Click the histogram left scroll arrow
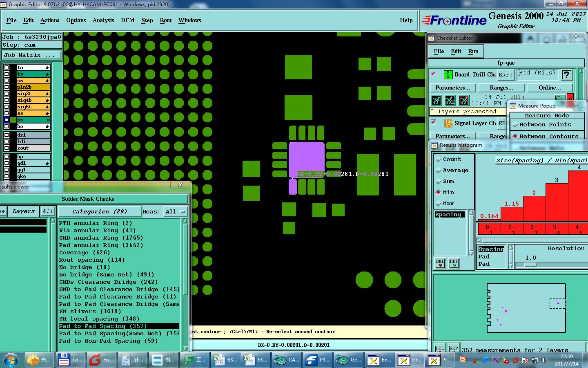Image resolution: width=588 pixels, height=368 pixels. (x=479, y=240)
